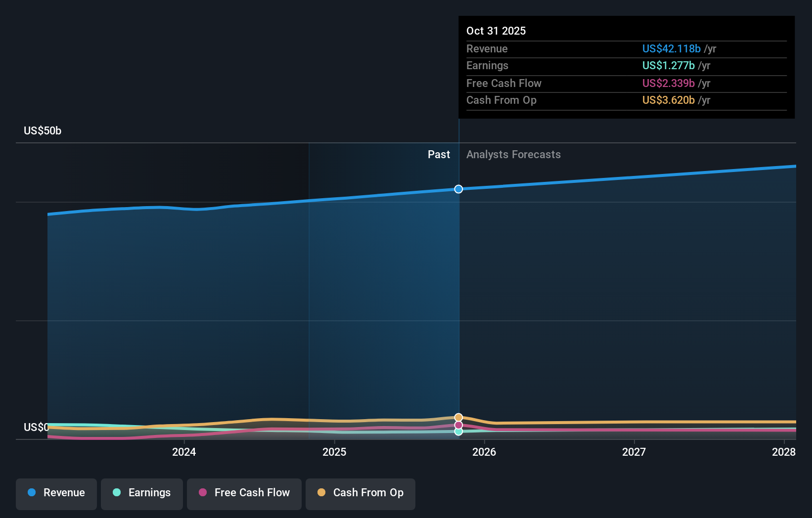
Task: Switch to the Past section of the chart
Action: tap(439, 154)
